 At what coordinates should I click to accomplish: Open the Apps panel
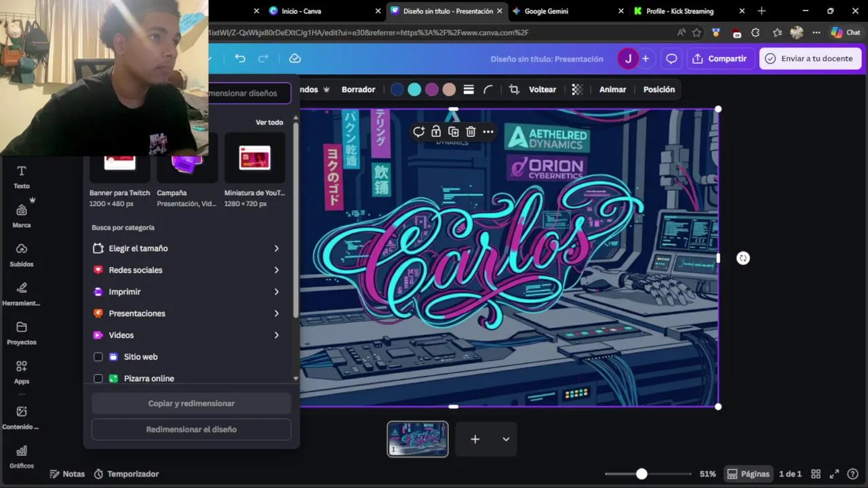click(x=22, y=372)
